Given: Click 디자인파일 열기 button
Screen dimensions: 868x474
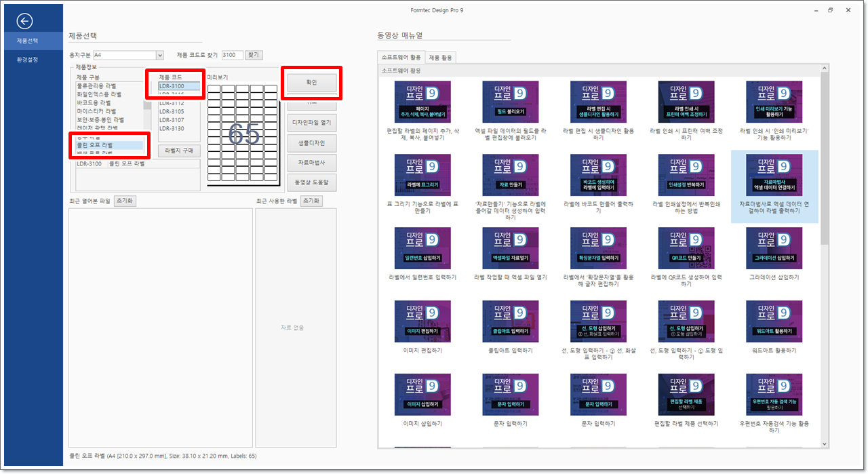Looking at the screenshot, I should [x=311, y=123].
